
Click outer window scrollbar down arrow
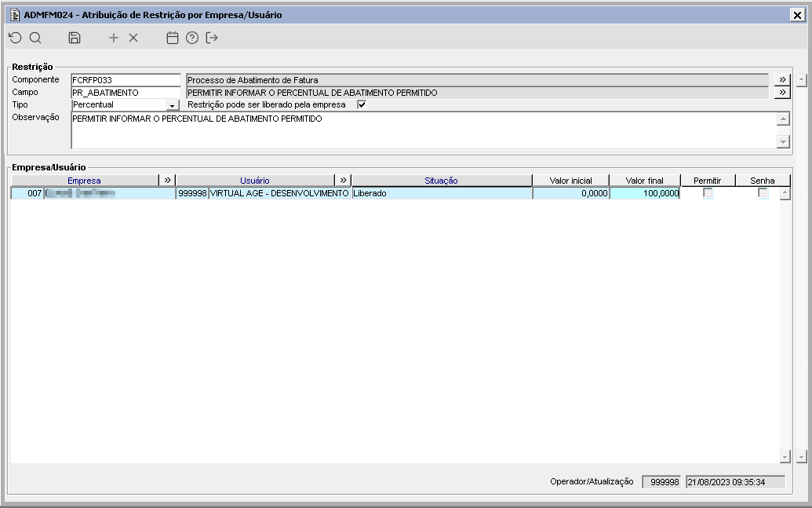click(x=802, y=457)
